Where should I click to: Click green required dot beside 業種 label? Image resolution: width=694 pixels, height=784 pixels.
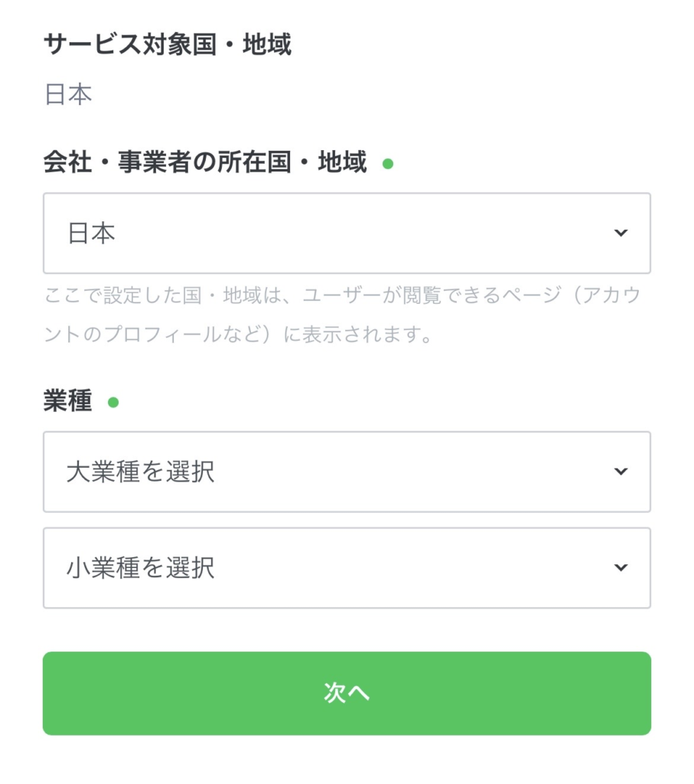(x=113, y=402)
